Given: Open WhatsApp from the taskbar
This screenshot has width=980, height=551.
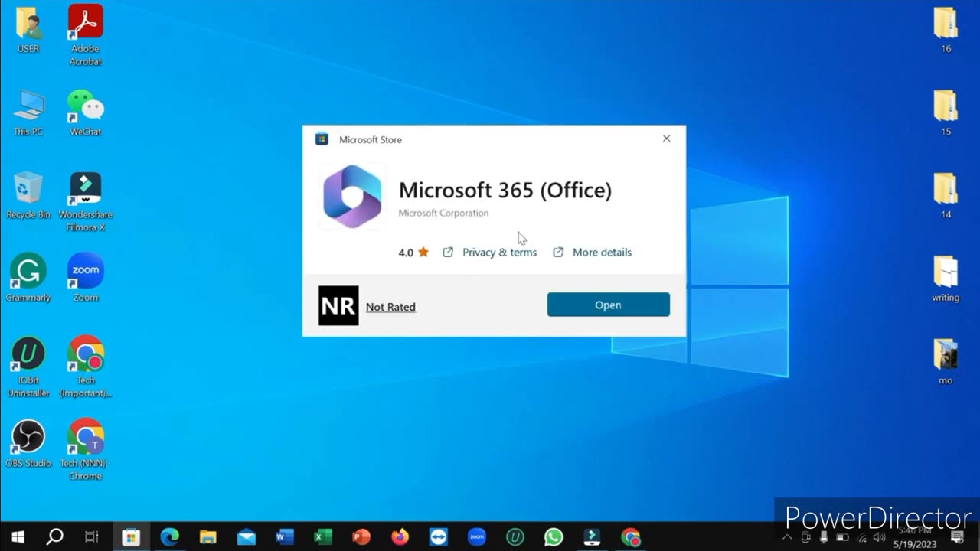Looking at the screenshot, I should tap(553, 537).
